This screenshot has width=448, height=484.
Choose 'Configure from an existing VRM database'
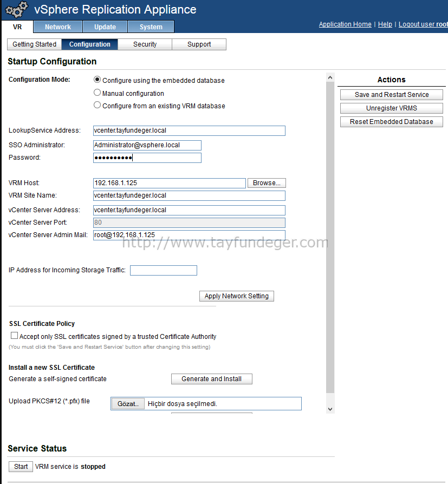(97, 105)
